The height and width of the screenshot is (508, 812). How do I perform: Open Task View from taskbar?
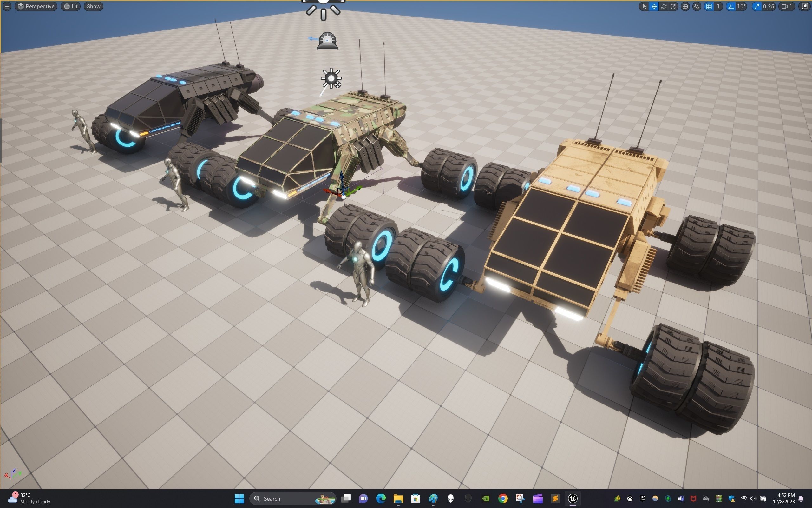(x=346, y=498)
